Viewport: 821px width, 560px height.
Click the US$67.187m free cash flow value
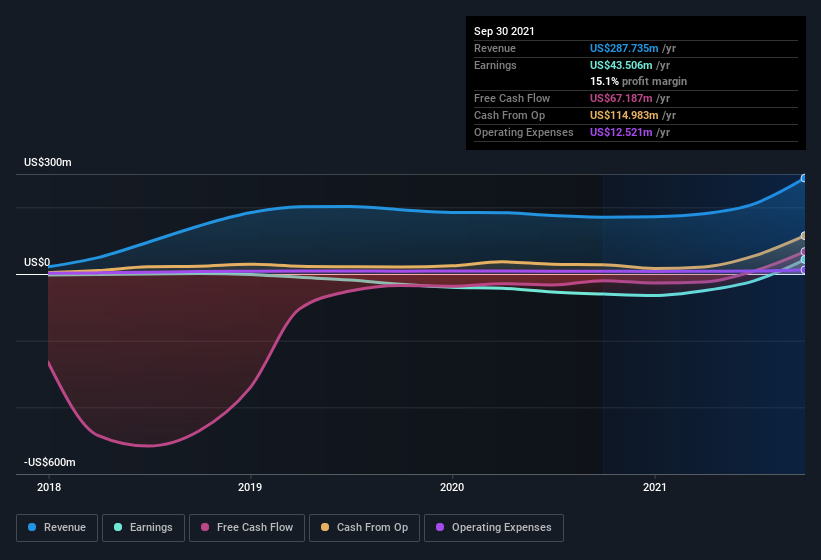click(x=621, y=98)
